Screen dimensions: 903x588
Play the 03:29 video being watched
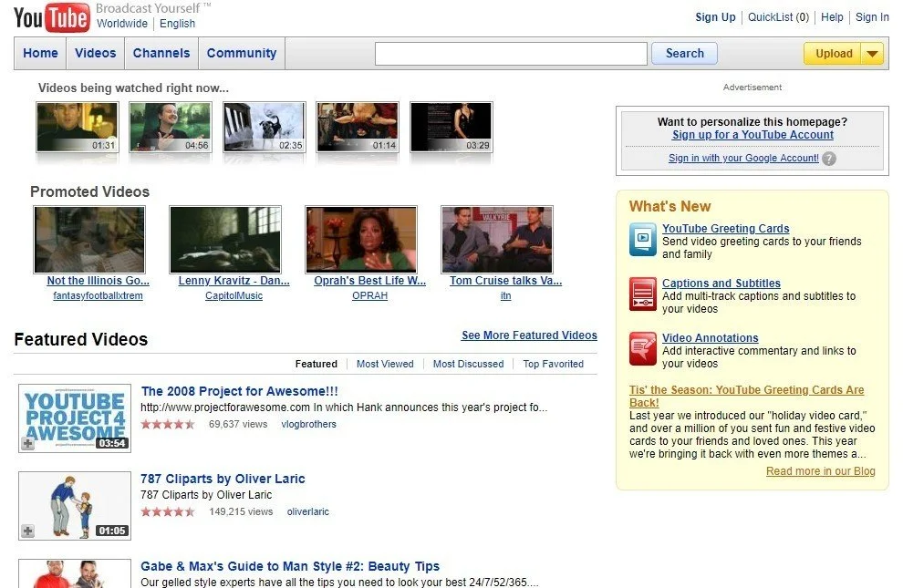[451, 127]
